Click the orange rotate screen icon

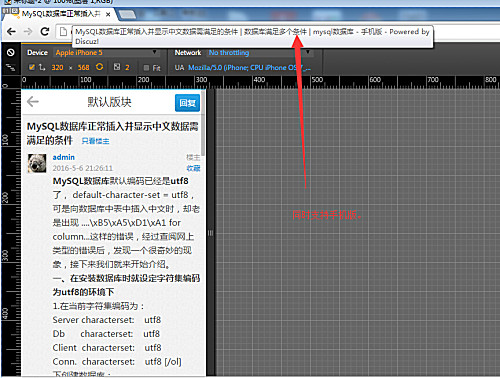tap(99, 67)
